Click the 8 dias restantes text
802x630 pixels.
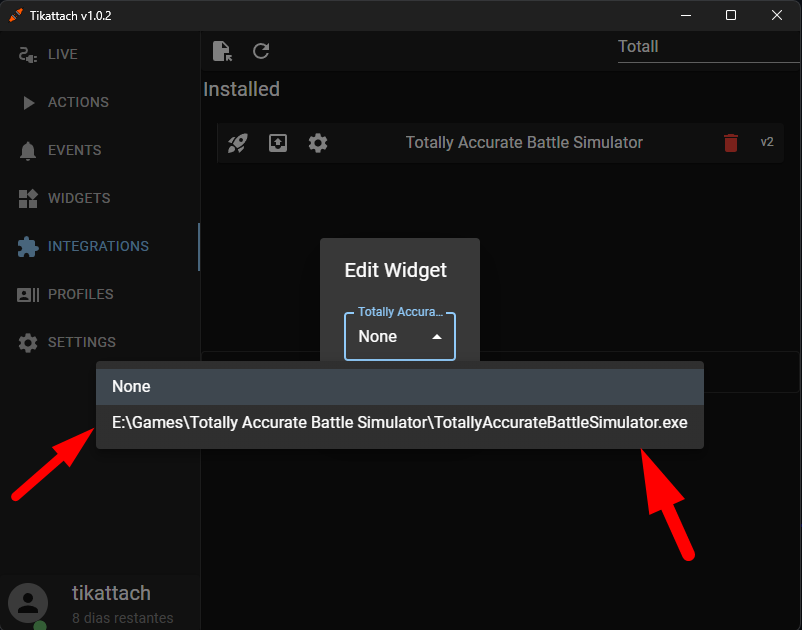(x=123, y=618)
